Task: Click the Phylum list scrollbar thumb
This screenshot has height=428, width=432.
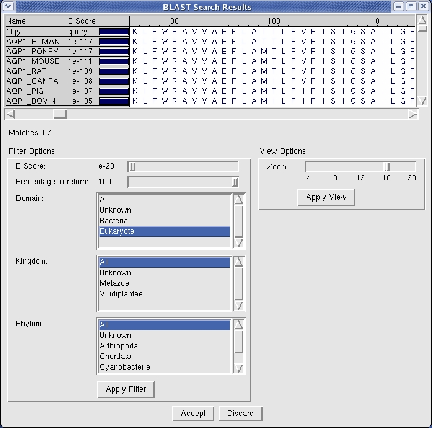Action: (x=239, y=341)
